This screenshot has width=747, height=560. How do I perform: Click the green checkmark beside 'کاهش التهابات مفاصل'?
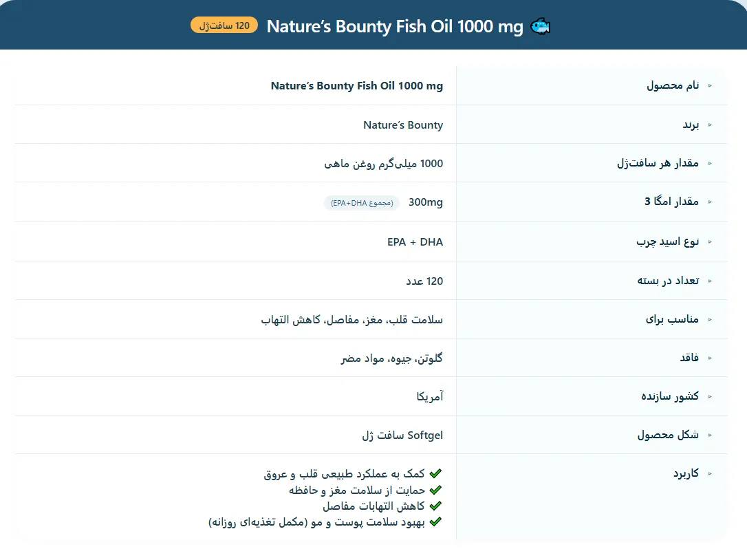[435, 506]
